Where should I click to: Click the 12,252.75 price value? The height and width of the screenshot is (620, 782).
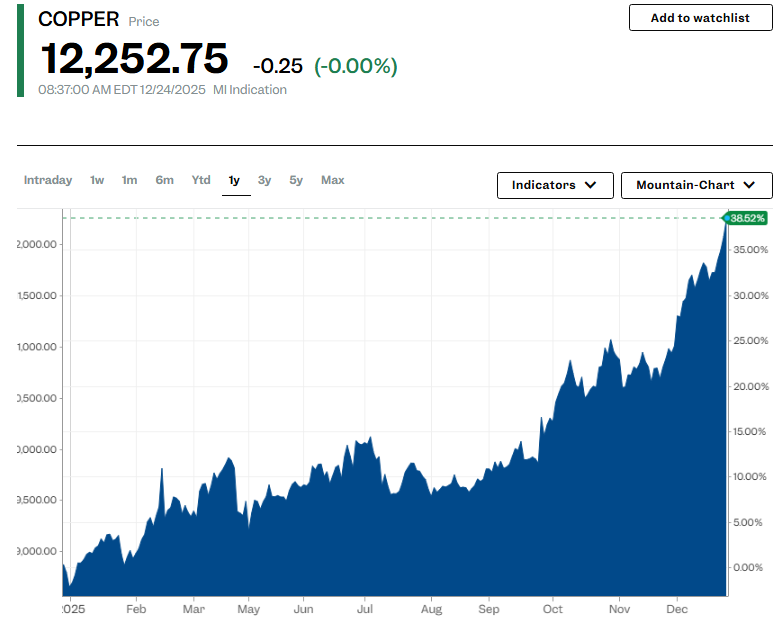tap(134, 59)
